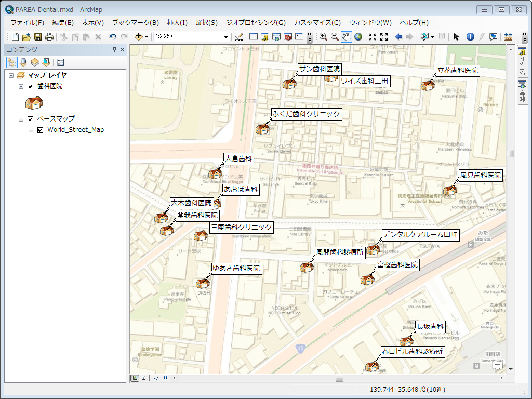
Task: List layers by selection
Action: tap(46, 62)
